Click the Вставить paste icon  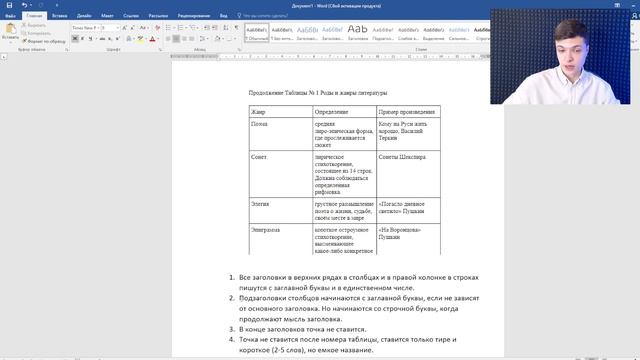(x=10, y=29)
